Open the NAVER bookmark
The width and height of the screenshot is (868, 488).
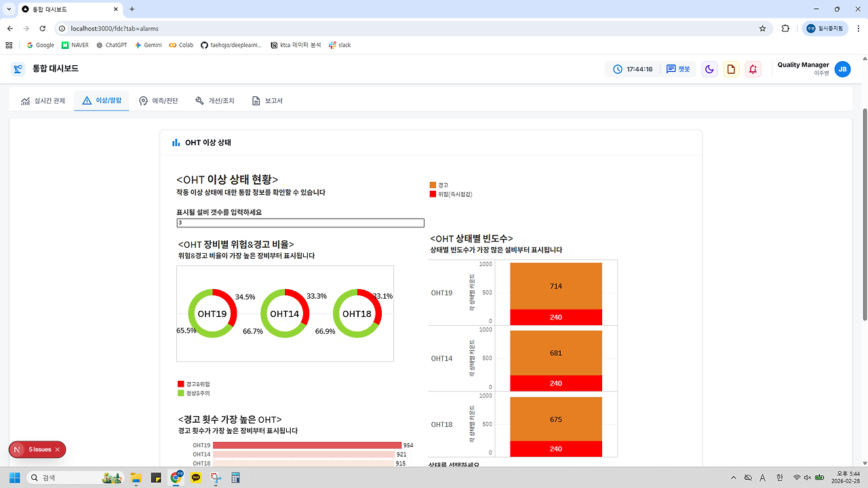[x=75, y=45]
